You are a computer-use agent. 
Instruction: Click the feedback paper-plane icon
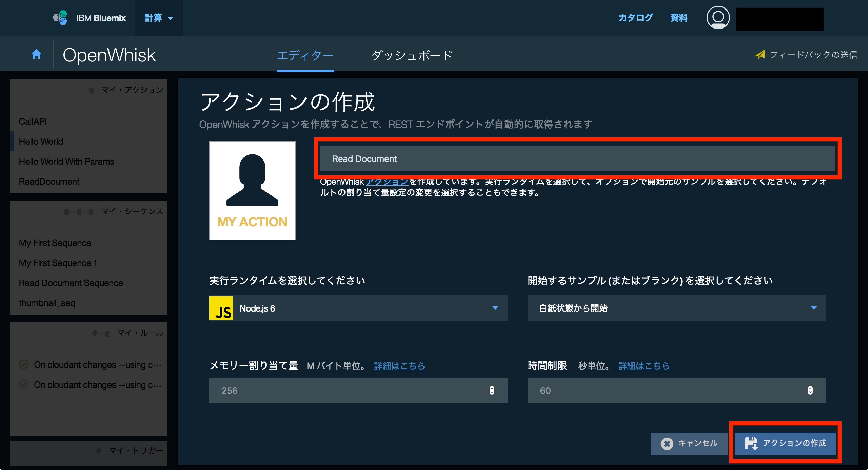click(x=760, y=55)
